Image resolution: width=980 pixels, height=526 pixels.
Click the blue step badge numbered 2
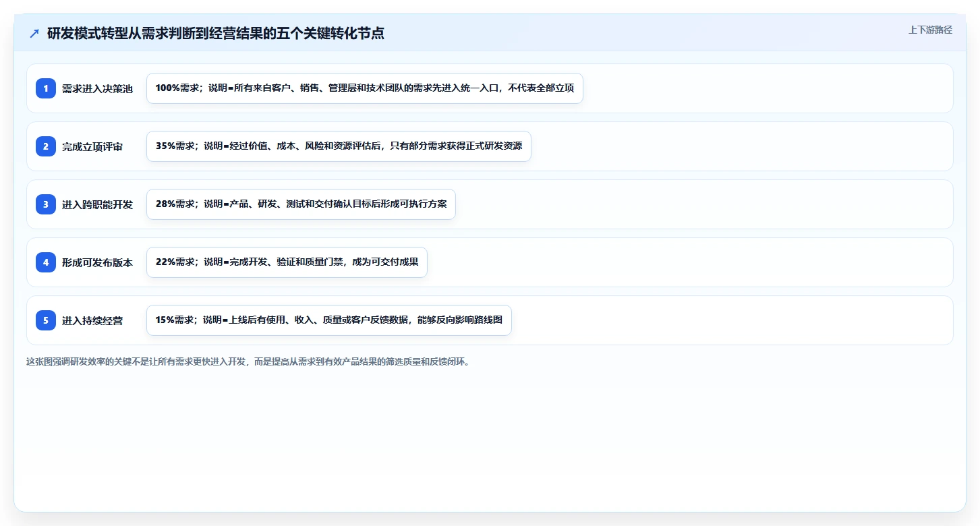tap(46, 146)
